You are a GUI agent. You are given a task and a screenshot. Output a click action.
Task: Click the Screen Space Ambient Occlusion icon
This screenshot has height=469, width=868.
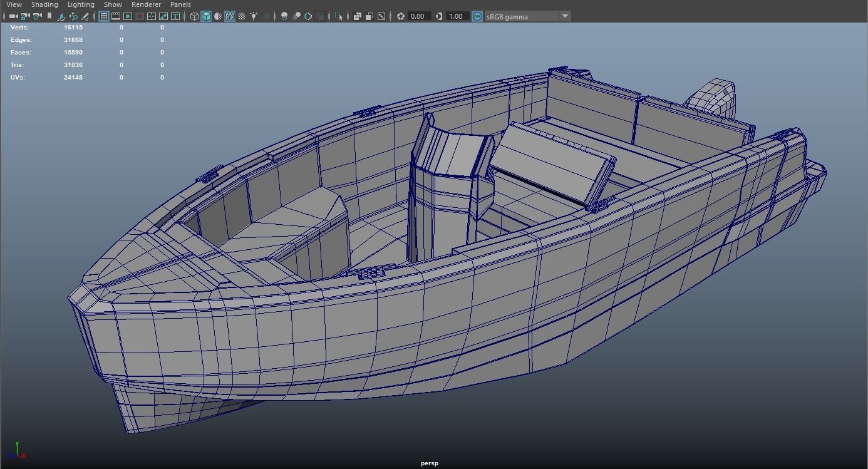[x=284, y=16]
